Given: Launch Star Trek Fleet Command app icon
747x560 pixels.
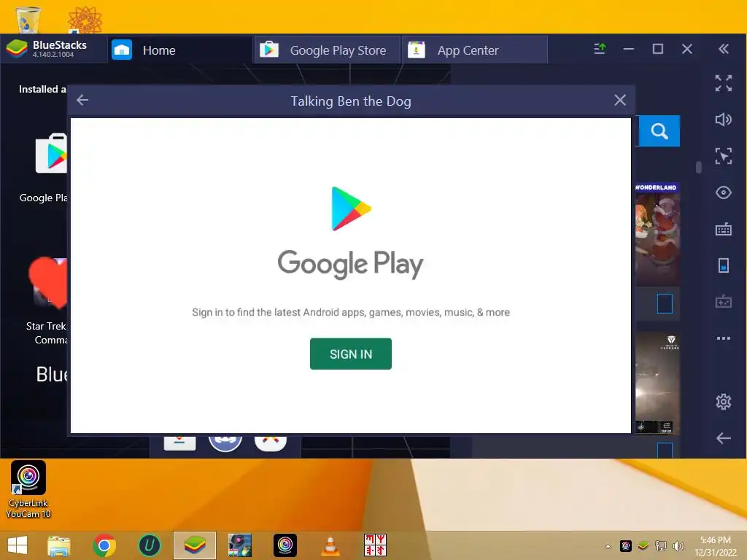Looking at the screenshot, I should click(48, 283).
